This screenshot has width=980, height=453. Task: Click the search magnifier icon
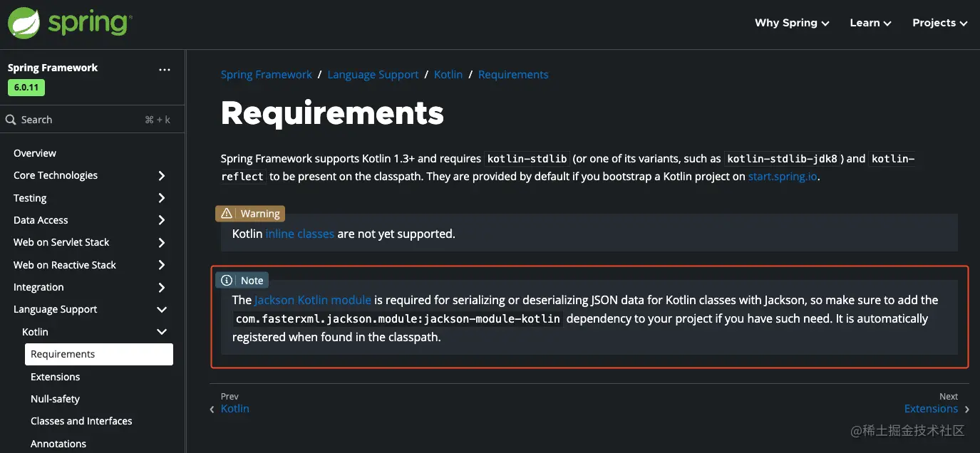(11, 120)
